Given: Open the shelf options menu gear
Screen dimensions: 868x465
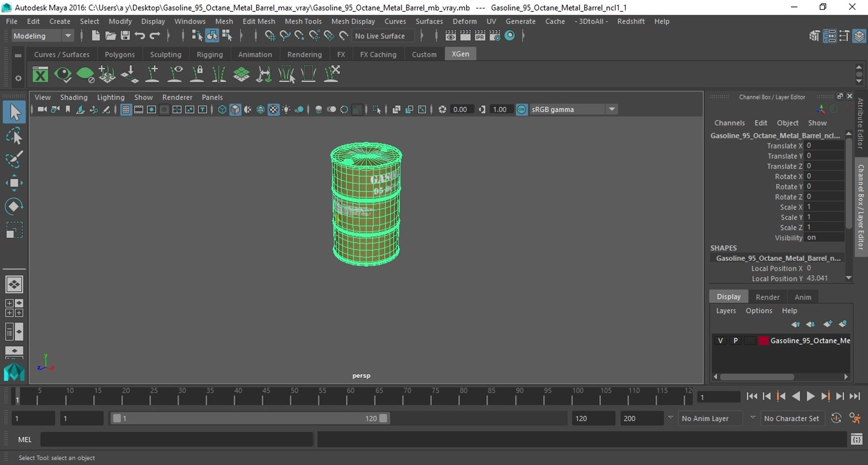Looking at the screenshot, I should click(x=18, y=78).
